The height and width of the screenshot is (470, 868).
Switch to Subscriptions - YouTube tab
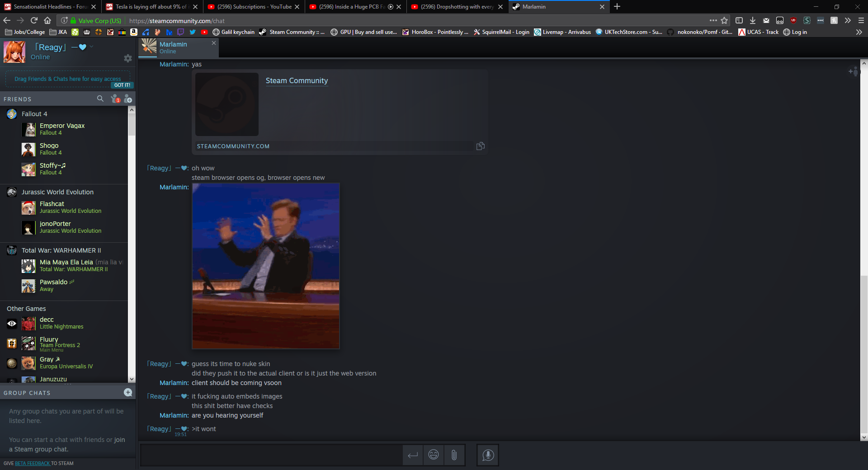click(x=254, y=6)
